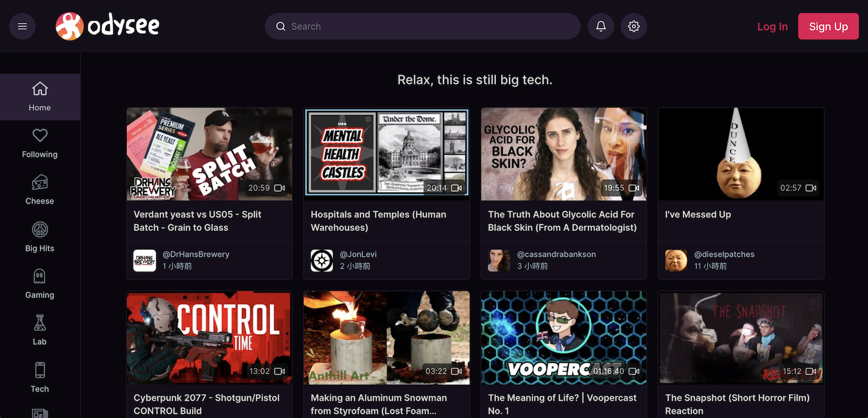Open title 'The Truth About Glycolic Acid'
Screen dimensions: 868x418
pos(562,221)
